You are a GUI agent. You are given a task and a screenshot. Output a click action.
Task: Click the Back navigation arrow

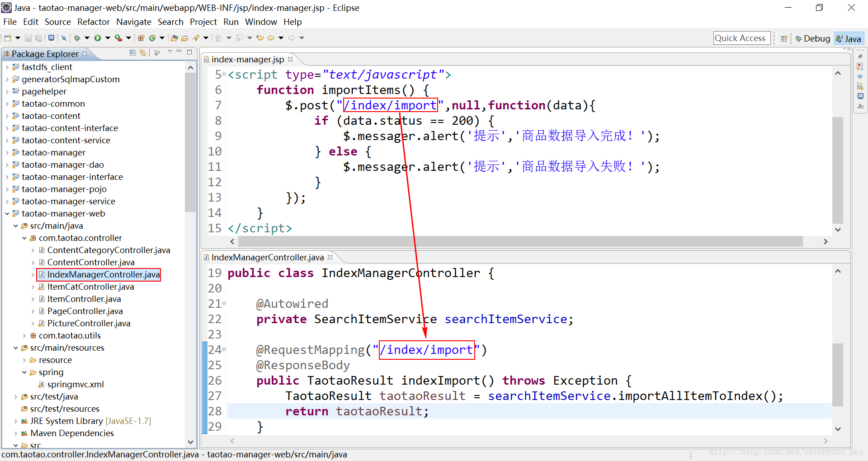(x=271, y=38)
